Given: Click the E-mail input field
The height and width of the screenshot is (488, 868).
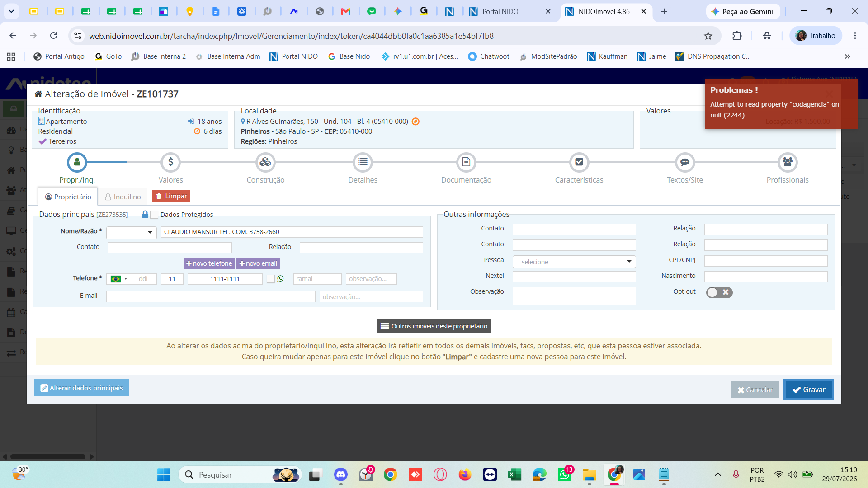Looking at the screenshot, I should pos(211,297).
